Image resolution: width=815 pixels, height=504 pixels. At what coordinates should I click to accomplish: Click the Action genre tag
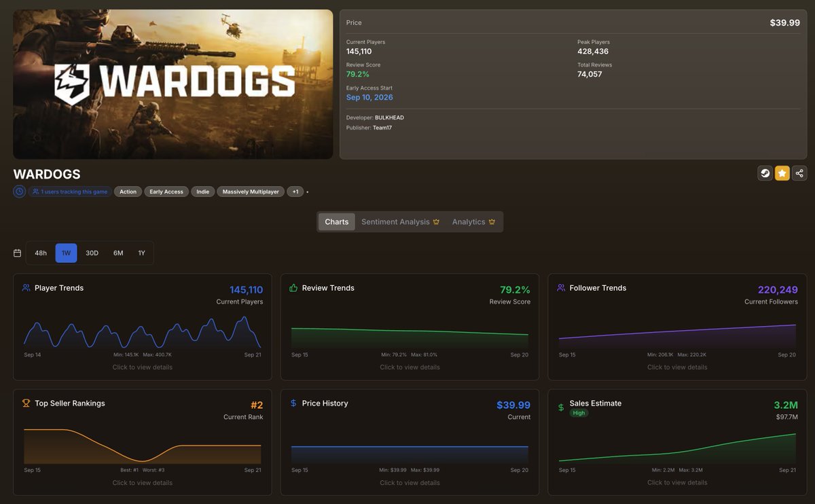coord(128,192)
